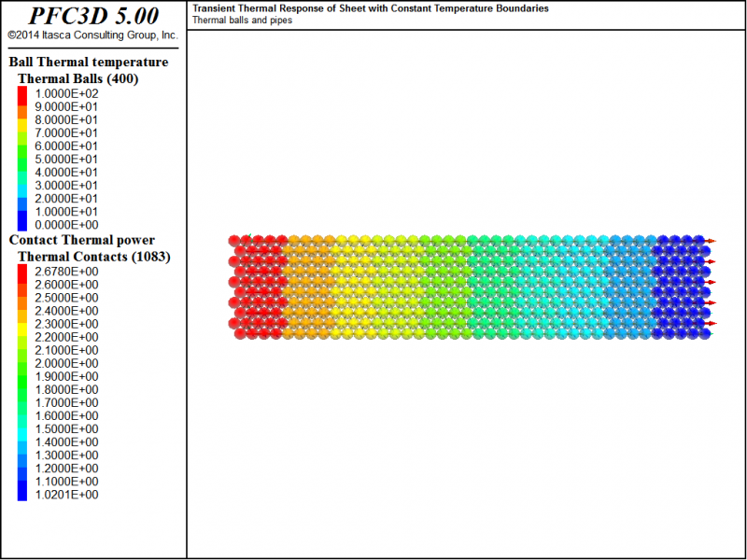Click the 7.0000E+01 temperature value
The width and height of the screenshot is (747, 560).
tap(66, 133)
